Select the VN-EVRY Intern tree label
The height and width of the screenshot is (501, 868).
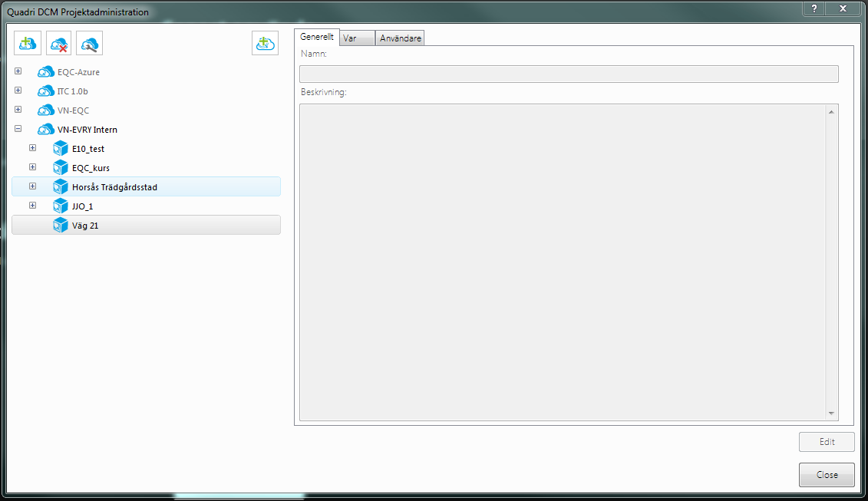click(x=87, y=130)
